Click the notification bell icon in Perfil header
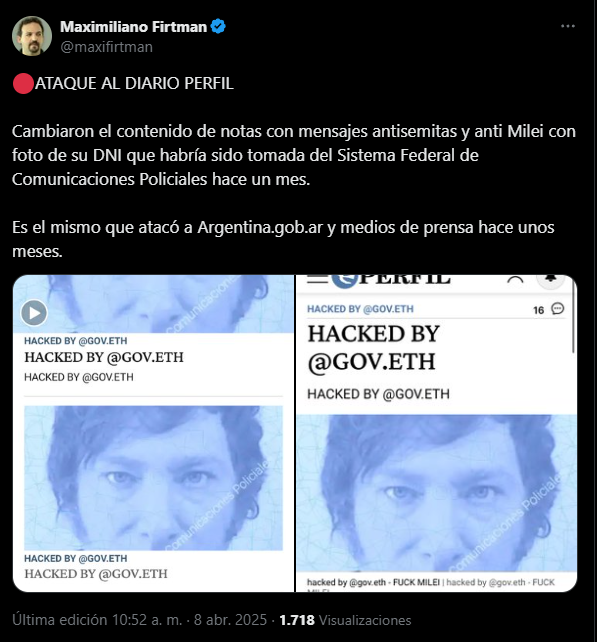Viewport: 597px width, 642px height. (x=551, y=280)
